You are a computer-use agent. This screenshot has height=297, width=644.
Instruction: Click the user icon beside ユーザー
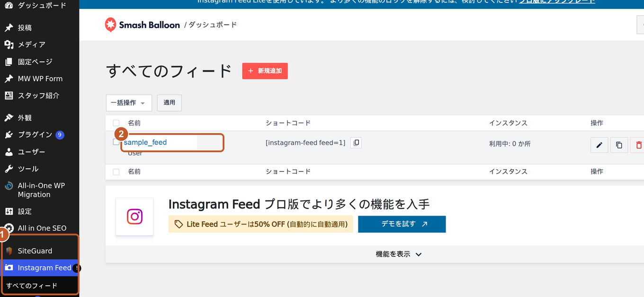9,152
